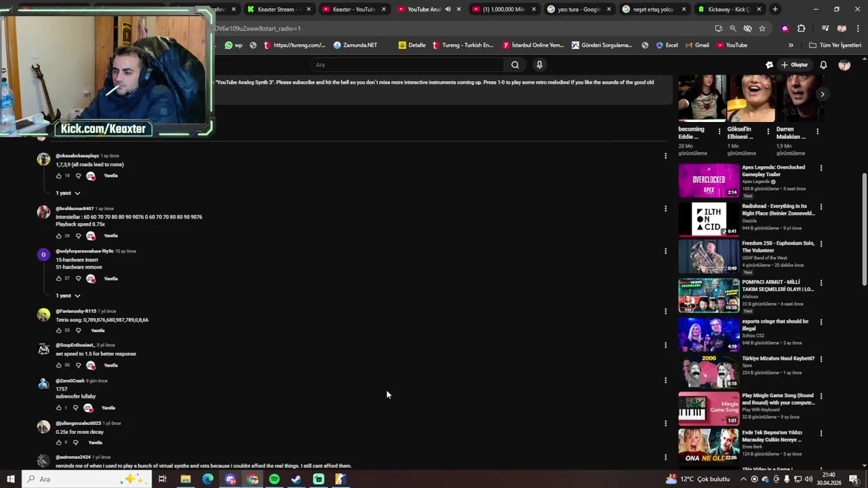This screenshot has height=488, width=868.
Task: Open the browser extensions puzzle icon
Action: coord(801,28)
